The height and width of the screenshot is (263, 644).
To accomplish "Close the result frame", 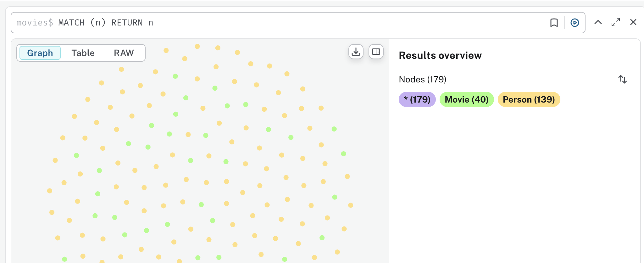I will [633, 22].
